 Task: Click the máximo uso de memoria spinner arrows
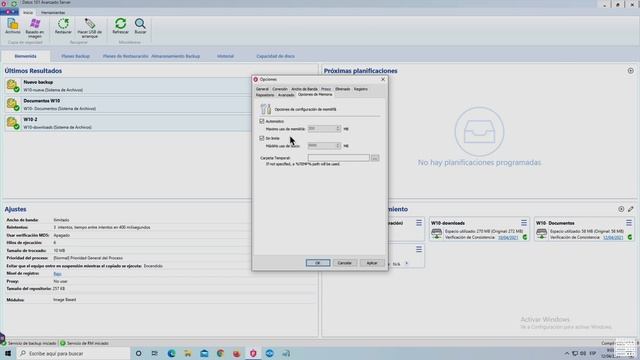click(x=338, y=129)
